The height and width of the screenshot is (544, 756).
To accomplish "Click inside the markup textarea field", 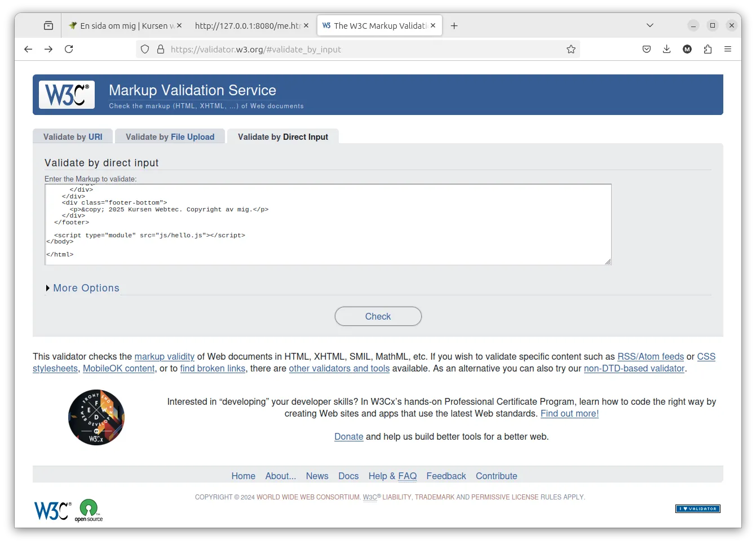I will [328, 224].
